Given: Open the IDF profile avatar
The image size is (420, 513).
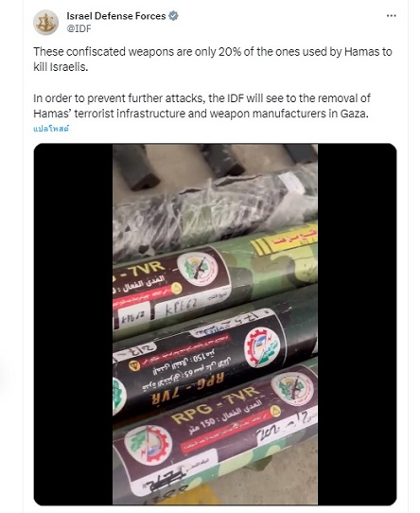Looking at the screenshot, I should click(x=45, y=23).
